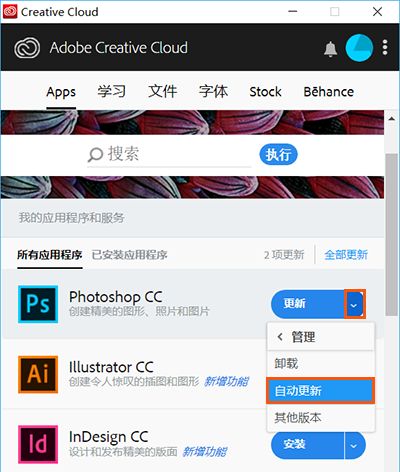Image resolution: width=400 pixels, height=472 pixels.
Task: Click the 2 项更新 text
Action: pyautogui.click(x=284, y=255)
